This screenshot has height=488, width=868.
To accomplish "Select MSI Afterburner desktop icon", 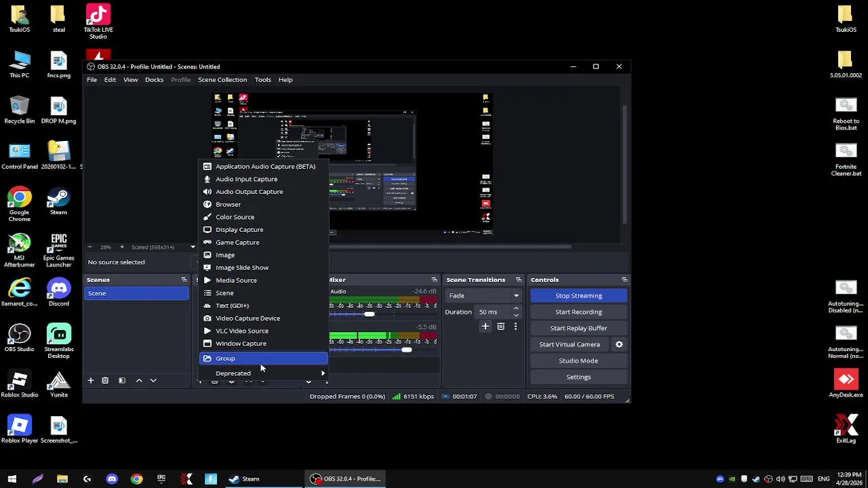I will click(x=20, y=250).
